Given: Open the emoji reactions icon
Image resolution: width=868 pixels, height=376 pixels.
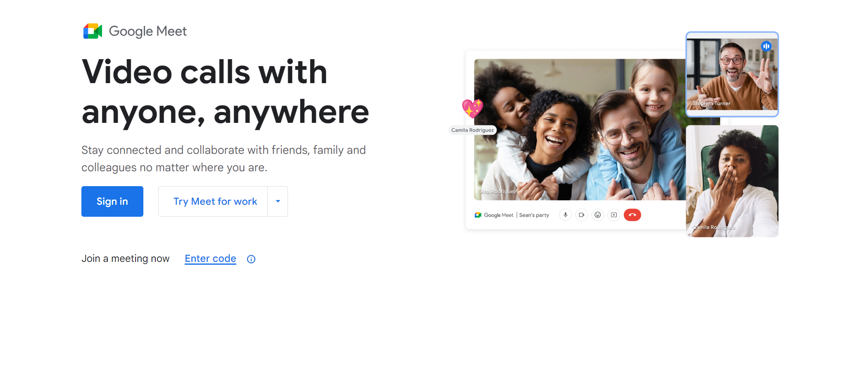Looking at the screenshot, I should pyautogui.click(x=597, y=215).
